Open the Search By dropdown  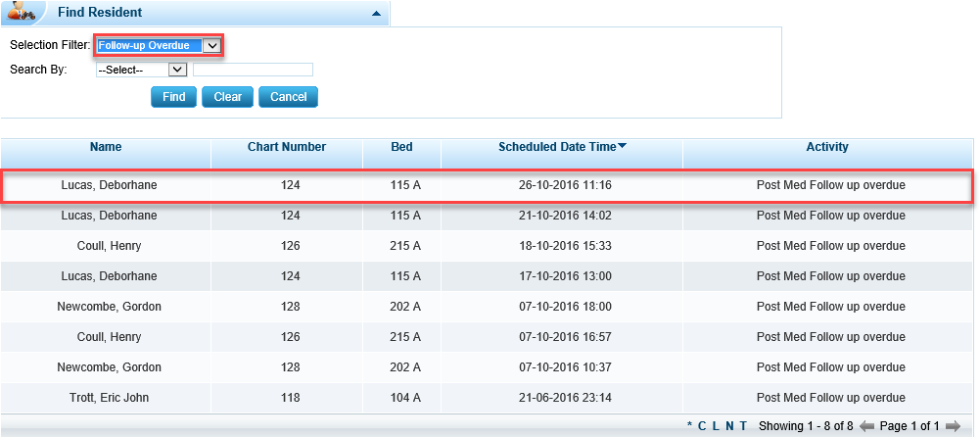point(177,70)
